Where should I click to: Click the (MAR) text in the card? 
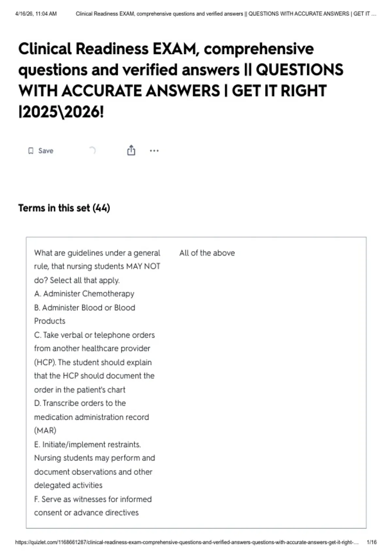click(x=45, y=430)
